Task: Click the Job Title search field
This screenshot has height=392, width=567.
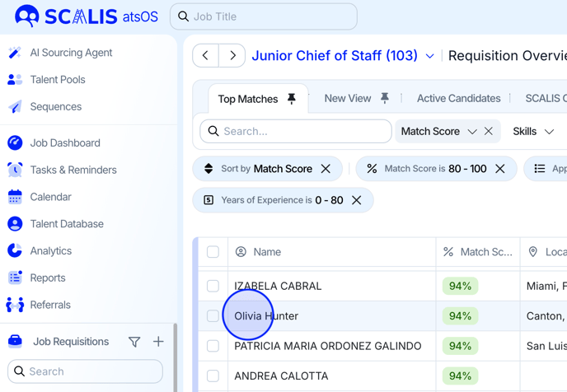Action: (x=264, y=16)
